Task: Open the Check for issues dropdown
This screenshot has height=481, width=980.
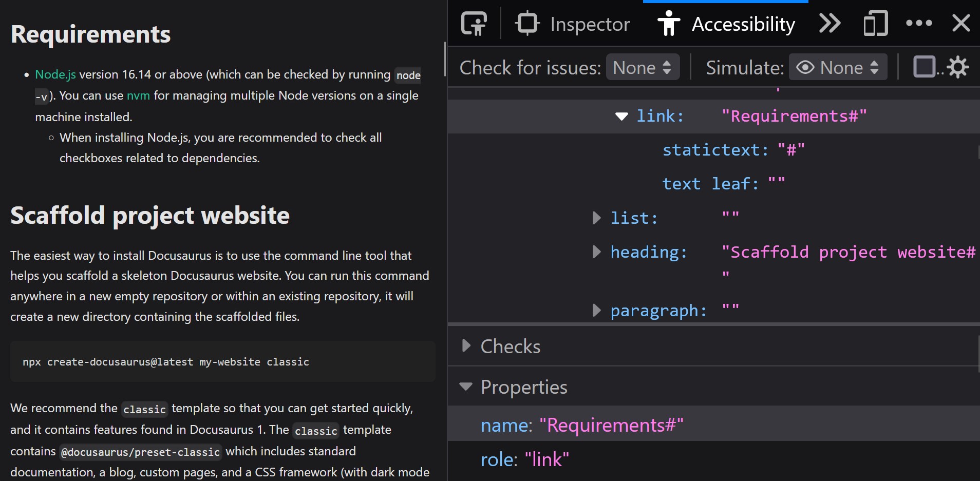Action: [643, 67]
